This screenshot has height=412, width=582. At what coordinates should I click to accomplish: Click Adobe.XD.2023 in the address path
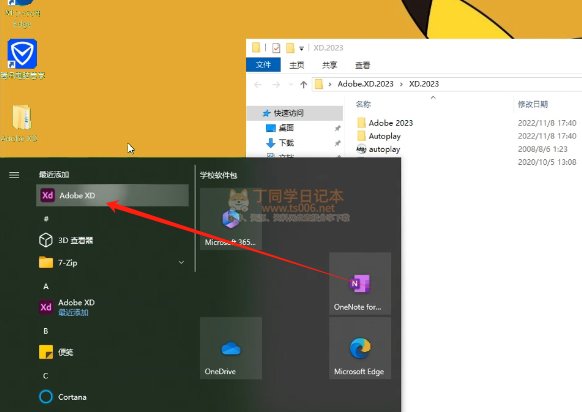point(365,84)
